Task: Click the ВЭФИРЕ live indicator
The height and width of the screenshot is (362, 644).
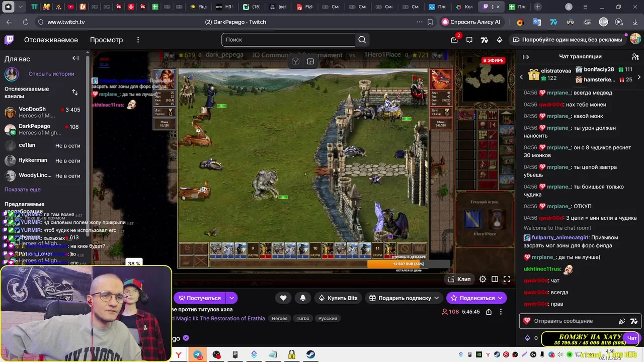Action: pos(493,60)
